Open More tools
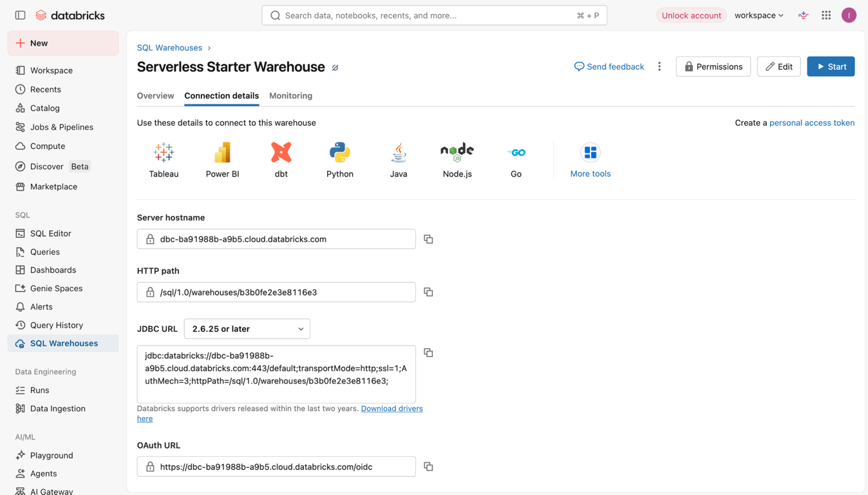The height and width of the screenshot is (495, 868). (590, 160)
